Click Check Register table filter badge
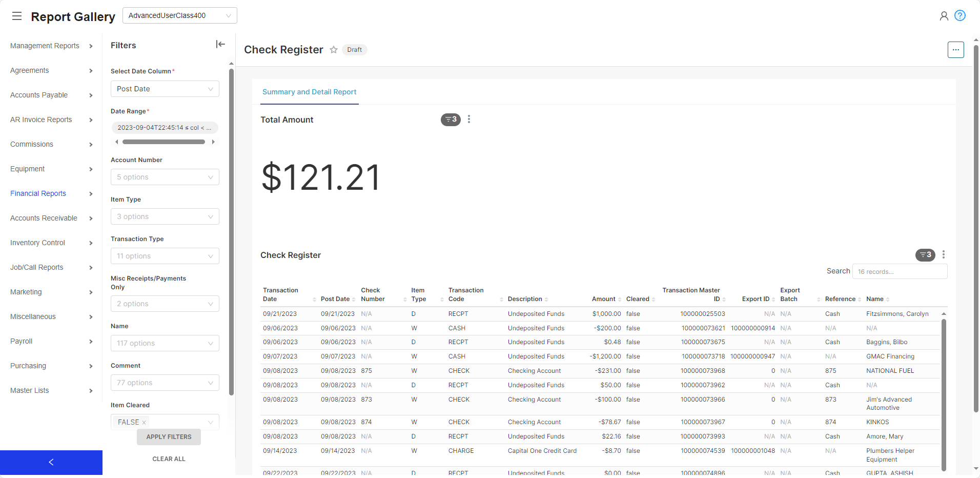Image resolution: width=980 pixels, height=478 pixels. [925, 255]
